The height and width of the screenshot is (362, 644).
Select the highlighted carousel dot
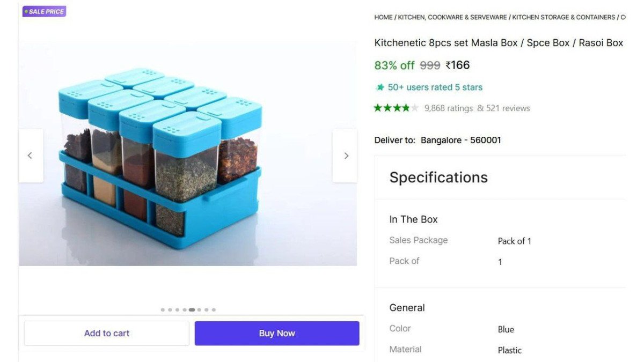(192, 309)
